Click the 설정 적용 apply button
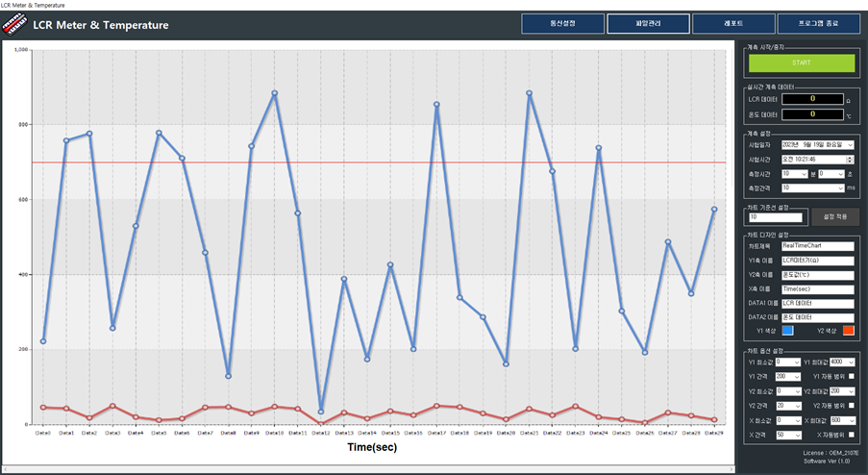Screen dimensions: 868x475 (x=834, y=216)
